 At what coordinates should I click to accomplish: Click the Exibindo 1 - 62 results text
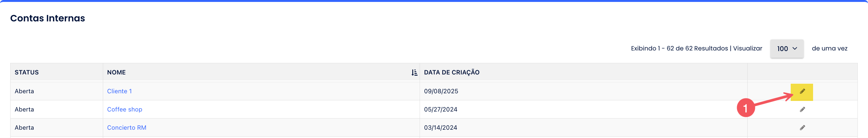tap(679, 49)
